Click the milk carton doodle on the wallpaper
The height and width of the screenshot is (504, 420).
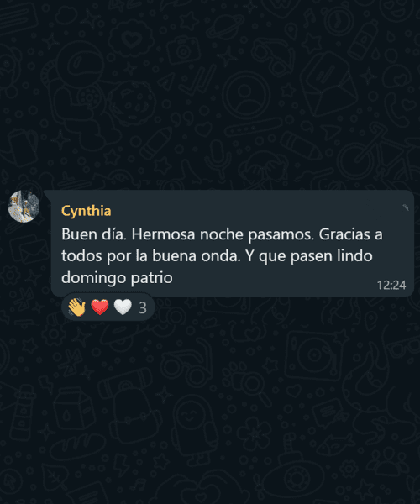pos(73,408)
